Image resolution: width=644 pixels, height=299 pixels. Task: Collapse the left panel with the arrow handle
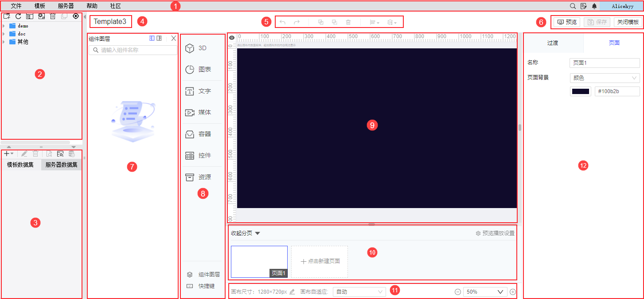85,16
